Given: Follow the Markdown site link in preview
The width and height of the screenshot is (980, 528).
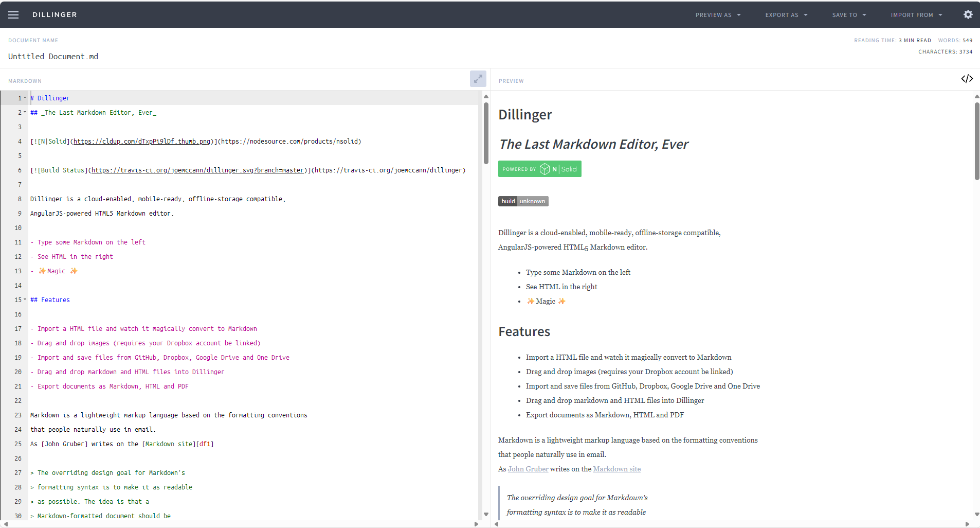Looking at the screenshot, I should (x=617, y=469).
